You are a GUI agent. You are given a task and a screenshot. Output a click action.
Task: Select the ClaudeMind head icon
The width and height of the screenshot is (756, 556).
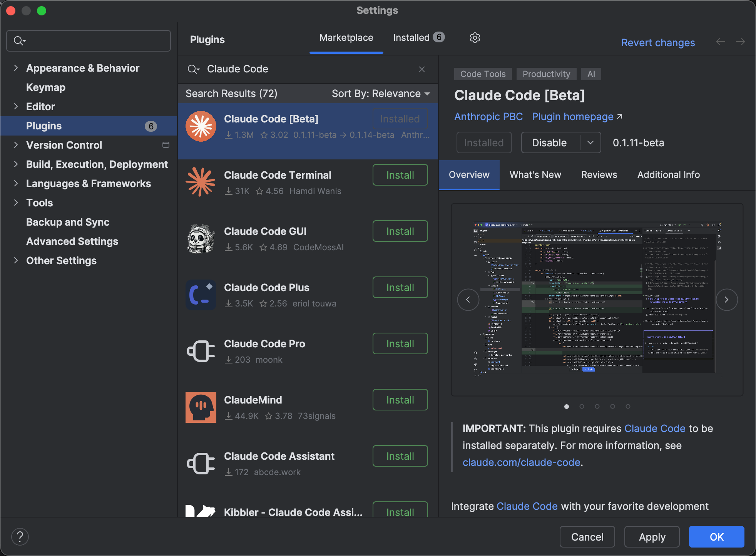click(201, 407)
